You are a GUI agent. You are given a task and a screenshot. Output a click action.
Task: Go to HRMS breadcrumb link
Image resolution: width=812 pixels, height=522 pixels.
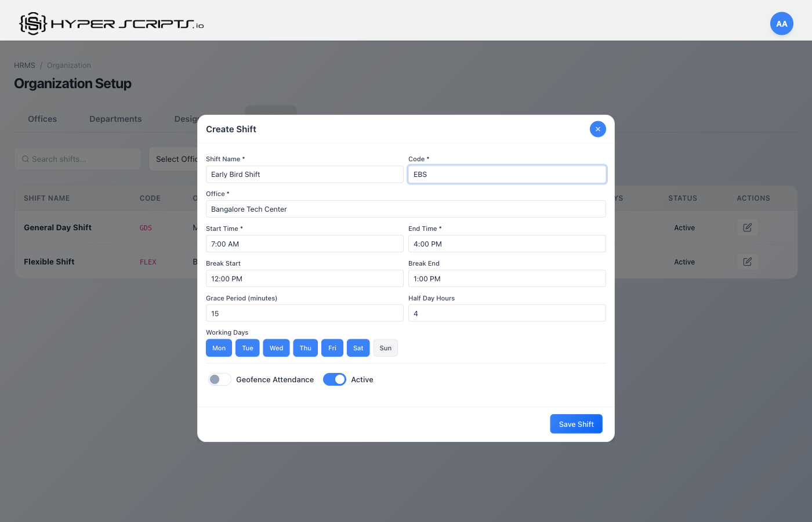pos(24,66)
